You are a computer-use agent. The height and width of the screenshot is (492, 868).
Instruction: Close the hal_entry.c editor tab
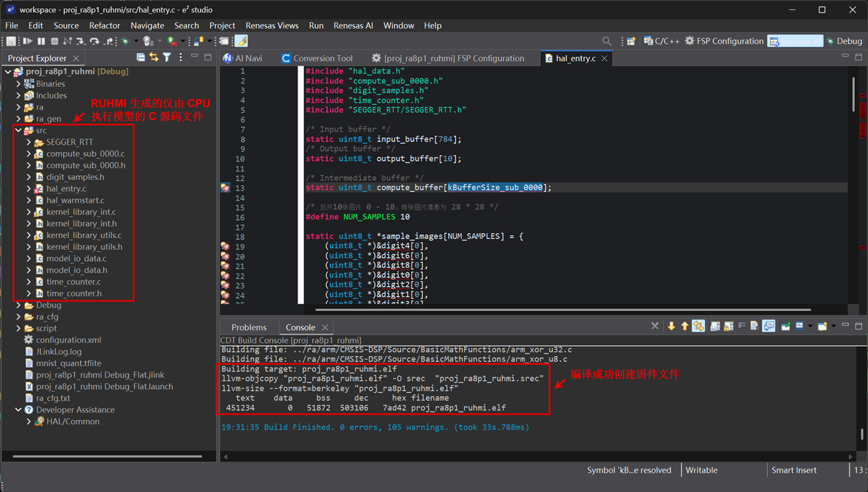pos(604,58)
